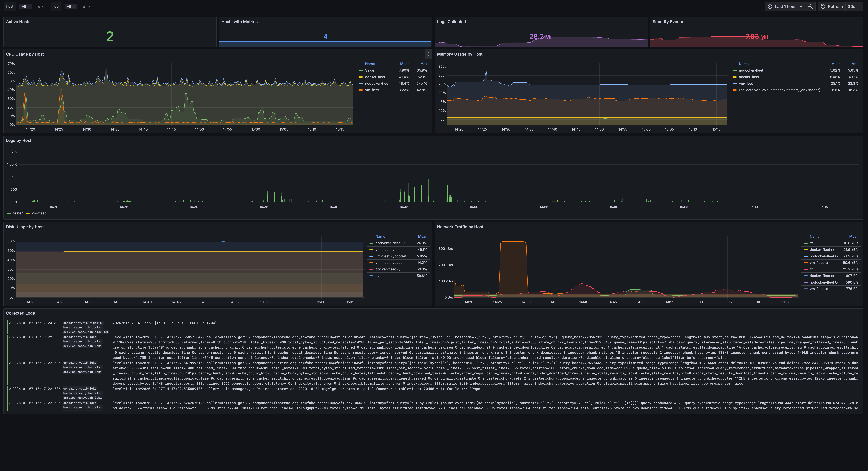Toggle 'vm-fleet - /boot/efi' series in Disk legend
Viewport: 868px width, 471px height.
[x=391, y=256]
